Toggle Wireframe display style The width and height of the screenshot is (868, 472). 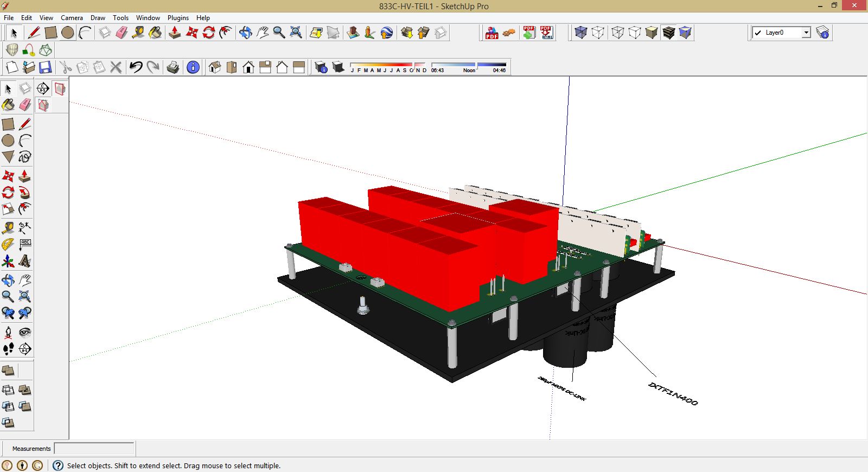(618, 33)
